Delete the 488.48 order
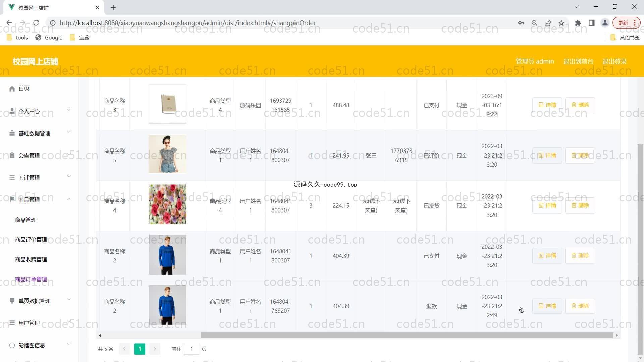 click(x=580, y=105)
